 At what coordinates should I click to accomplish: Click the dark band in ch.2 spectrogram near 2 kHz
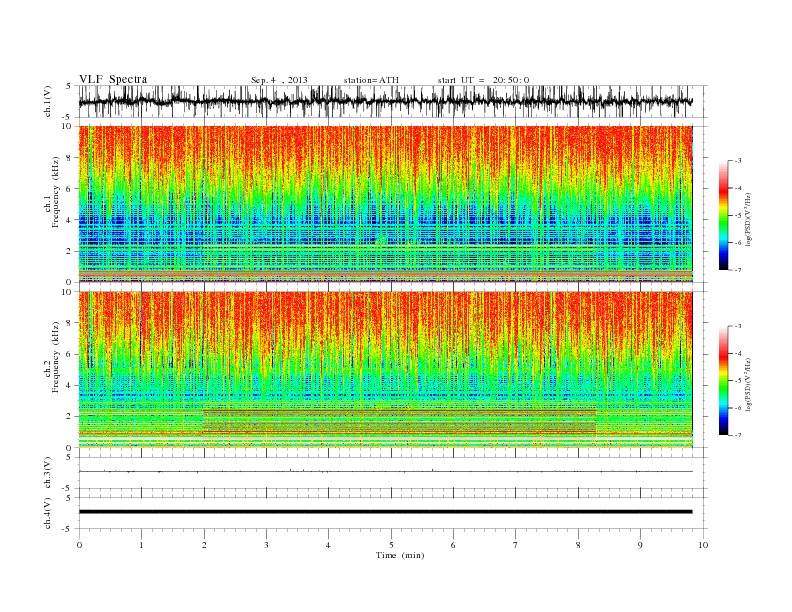click(x=400, y=421)
